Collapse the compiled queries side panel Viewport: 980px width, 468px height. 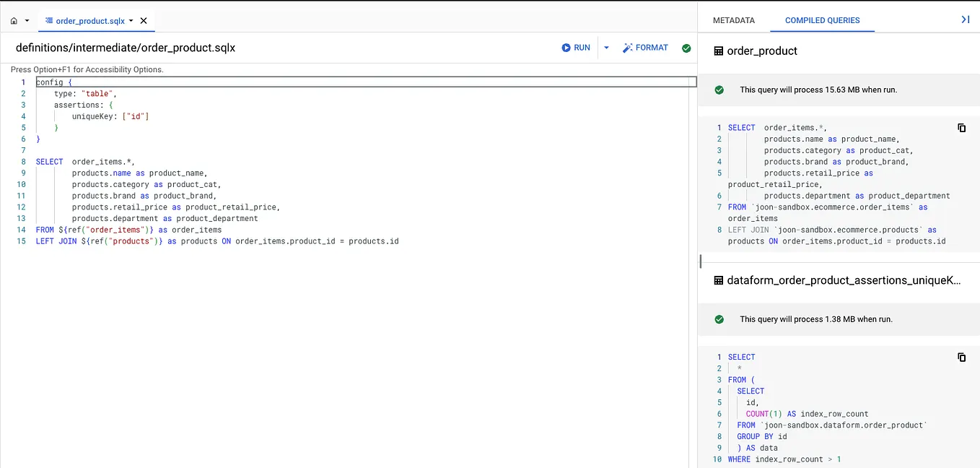(967, 19)
